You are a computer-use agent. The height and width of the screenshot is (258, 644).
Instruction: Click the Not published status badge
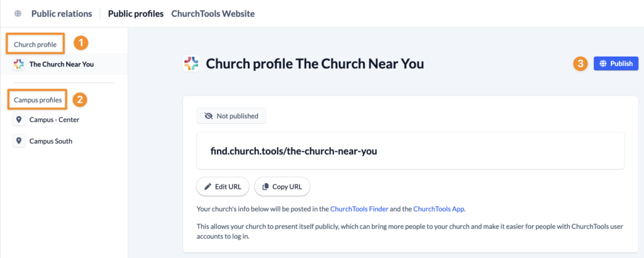point(231,116)
